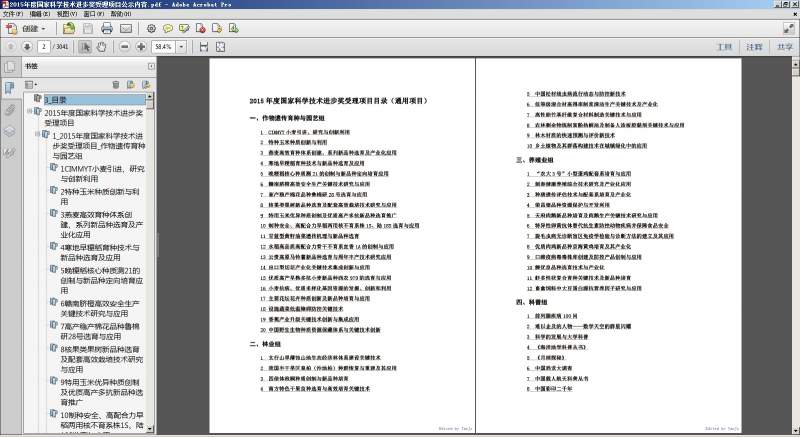Click the fit one full page icon
The image size is (800, 437).
tap(220, 47)
